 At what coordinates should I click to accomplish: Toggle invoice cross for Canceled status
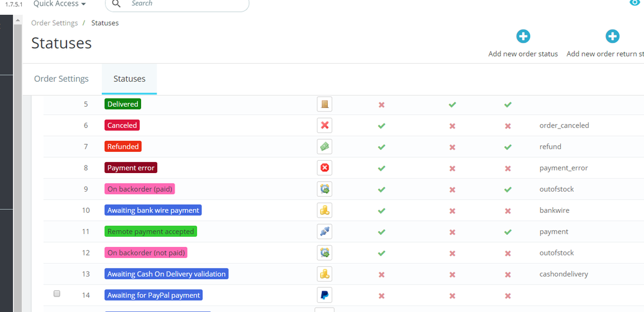[507, 125]
